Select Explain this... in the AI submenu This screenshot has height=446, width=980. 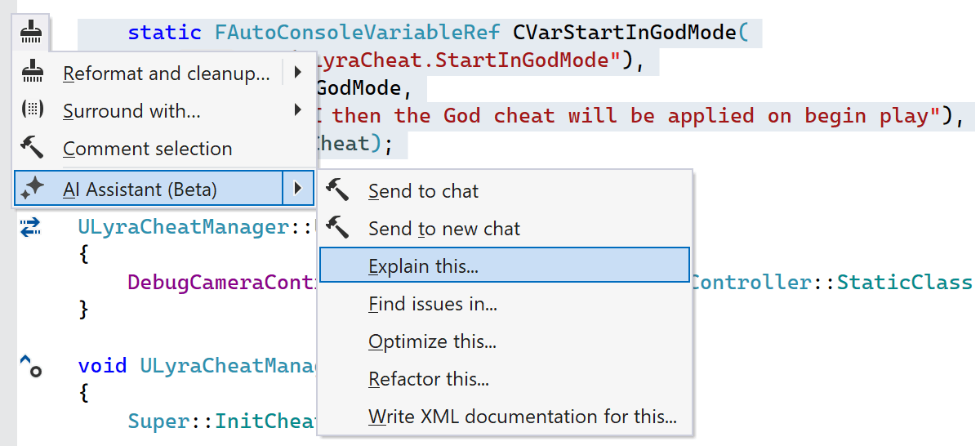point(423,266)
